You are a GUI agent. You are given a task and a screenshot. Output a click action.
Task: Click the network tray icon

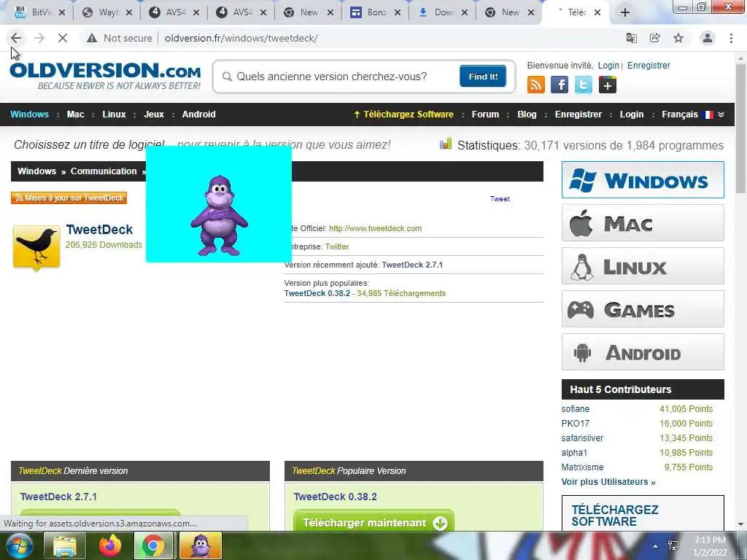pos(673,545)
